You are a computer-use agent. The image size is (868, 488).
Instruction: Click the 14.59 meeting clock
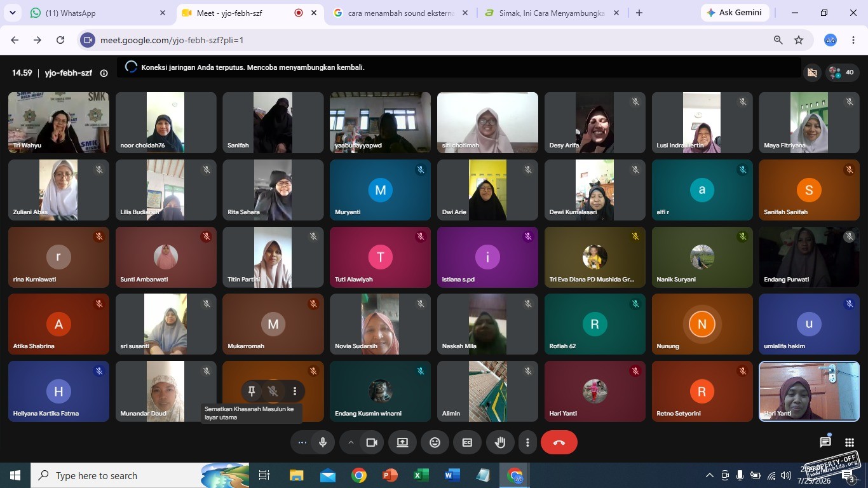(22, 73)
